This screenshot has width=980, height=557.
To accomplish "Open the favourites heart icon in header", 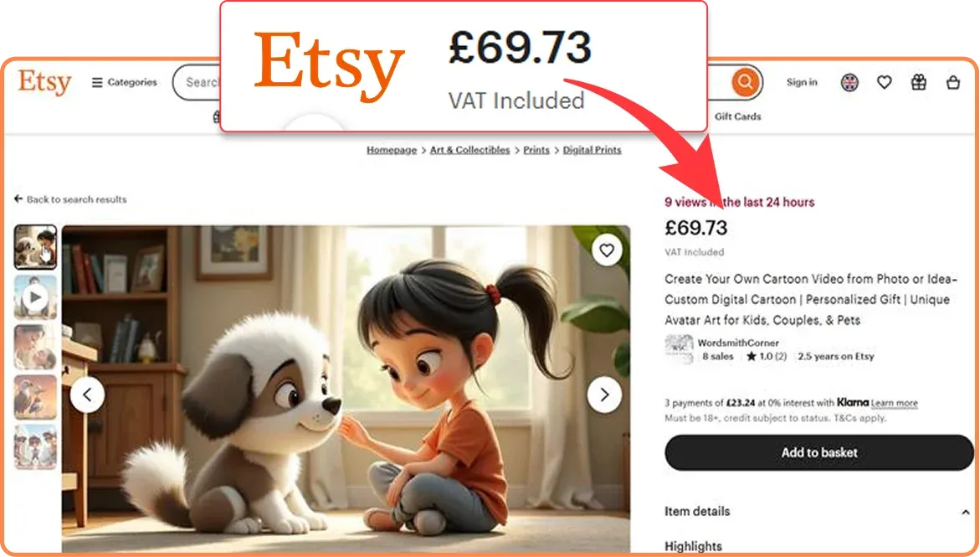I will [x=884, y=82].
